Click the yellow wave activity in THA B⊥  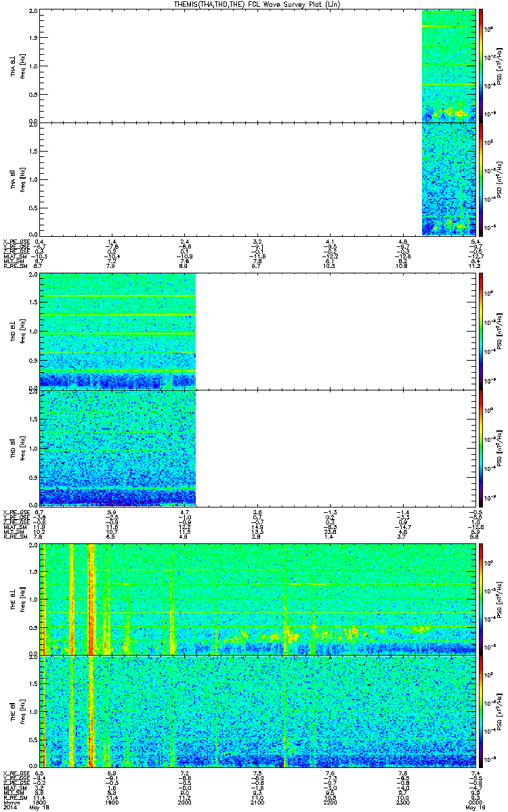click(451, 112)
